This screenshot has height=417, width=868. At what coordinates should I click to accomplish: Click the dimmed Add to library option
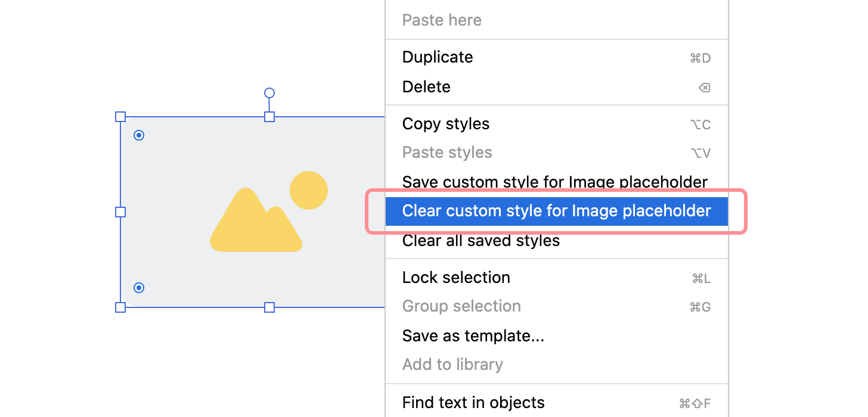pyautogui.click(x=452, y=364)
